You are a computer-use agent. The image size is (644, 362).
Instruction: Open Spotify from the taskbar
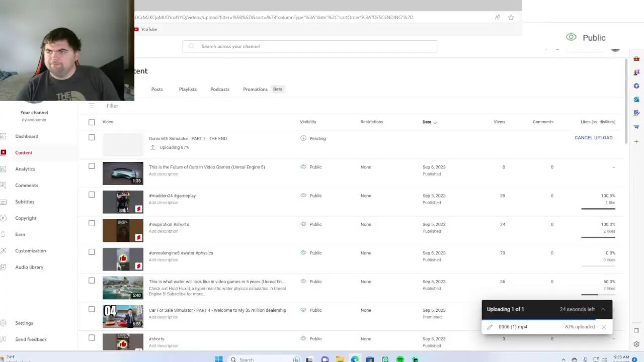tap(400, 359)
